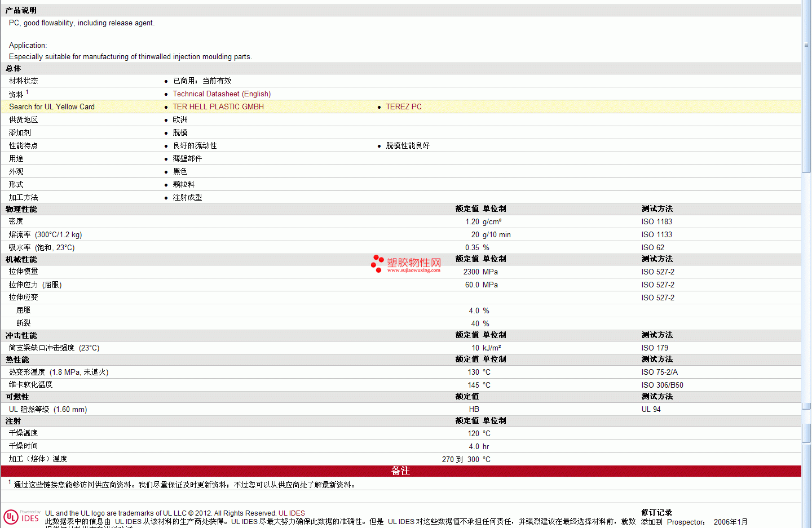The height and width of the screenshot is (528, 812).
Task: Select the red '备注' banner heading
Action: click(x=401, y=471)
